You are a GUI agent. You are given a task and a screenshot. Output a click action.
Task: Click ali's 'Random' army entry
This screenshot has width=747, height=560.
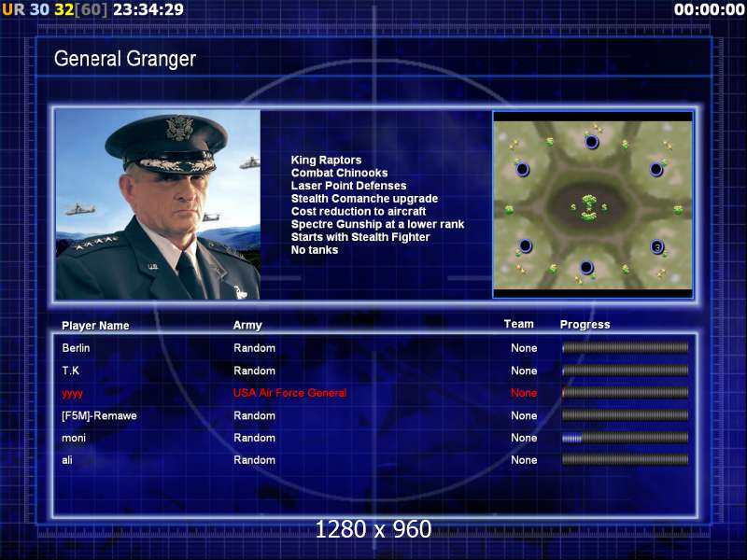254,460
